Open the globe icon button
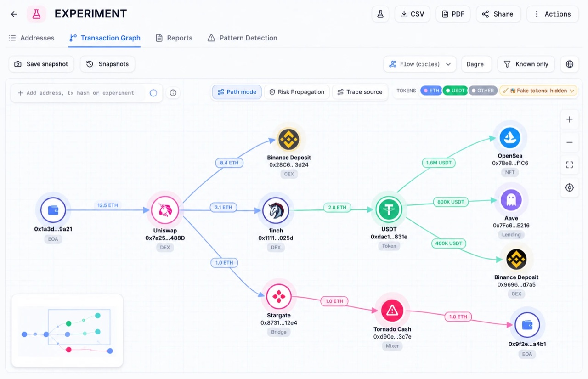This screenshot has width=588, height=379. point(570,64)
